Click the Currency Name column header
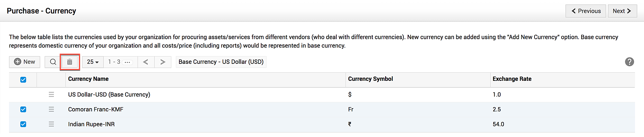Image resolution: width=644 pixels, height=137 pixels. (88, 79)
